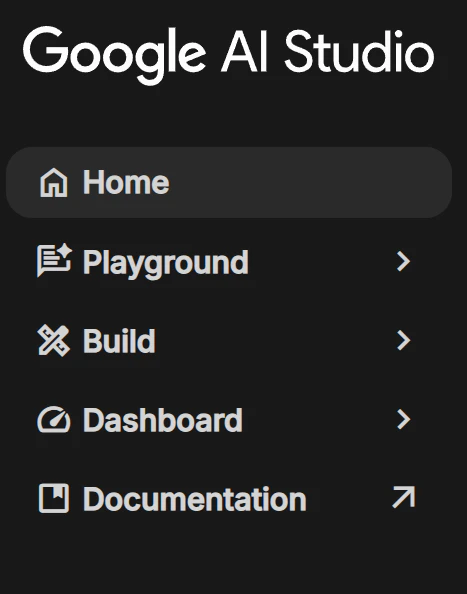Click the Build row between label and chevron
The image size is (467, 594).
point(276,340)
